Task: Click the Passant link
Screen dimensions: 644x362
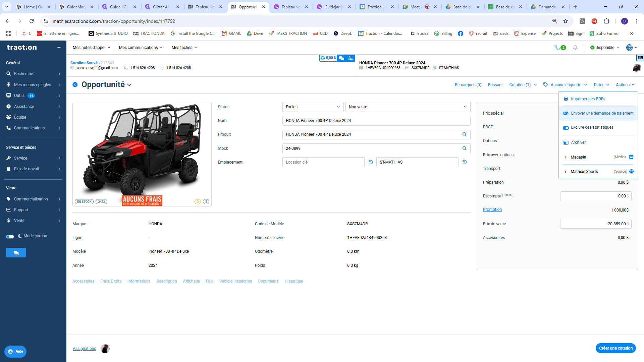Action: pyautogui.click(x=495, y=85)
